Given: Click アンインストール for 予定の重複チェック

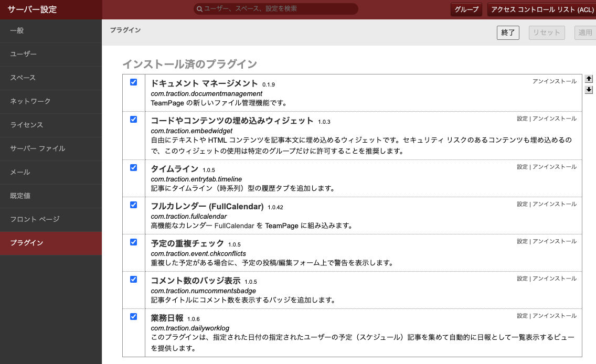Looking at the screenshot, I should click(x=554, y=241).
